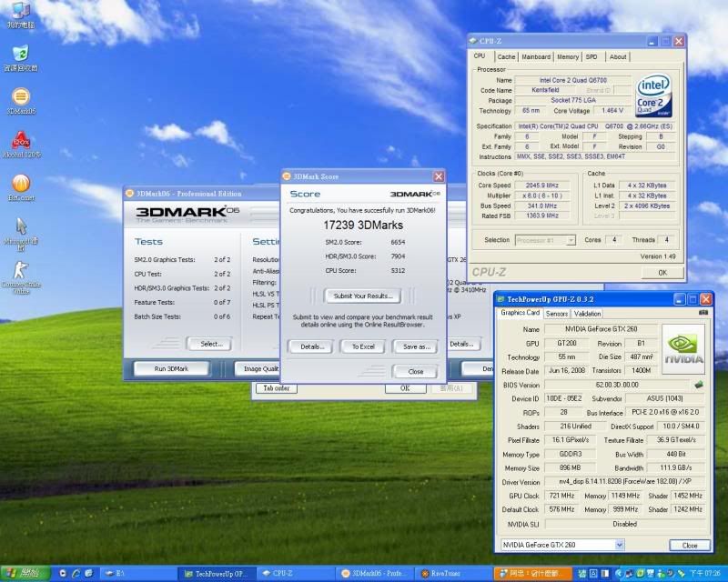This screenshot has width=728, height=582.
Task: Click OK button in CPU-Z
Action: tap(662, 273)
